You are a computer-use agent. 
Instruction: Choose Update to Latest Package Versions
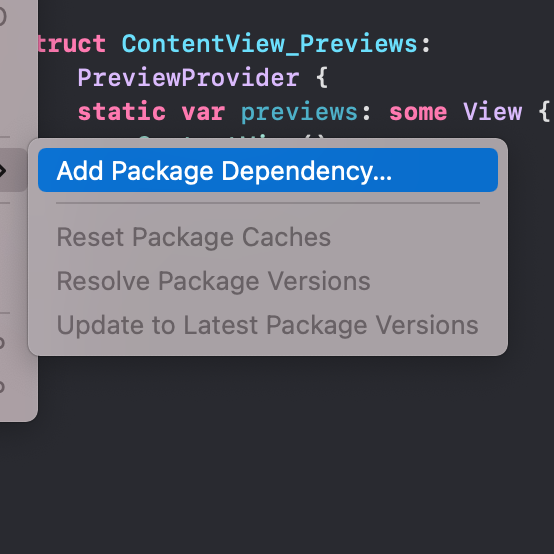(267, 325)
